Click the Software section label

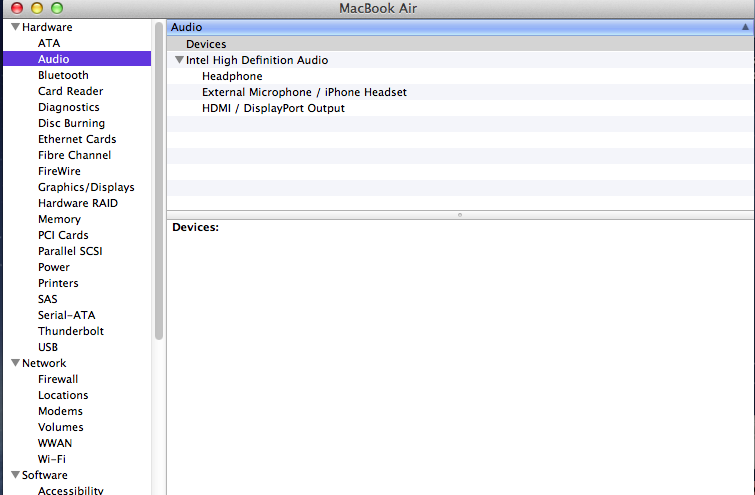(x=44, y=475)
